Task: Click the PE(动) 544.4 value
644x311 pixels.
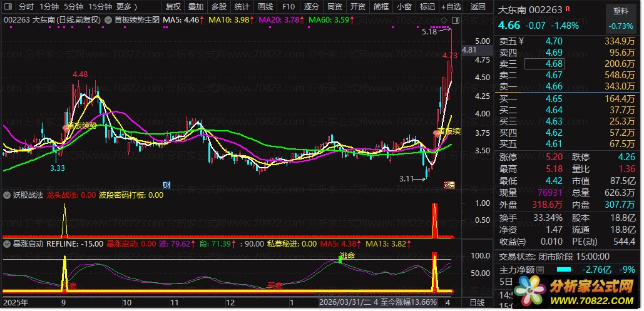Action: (624, 241)
